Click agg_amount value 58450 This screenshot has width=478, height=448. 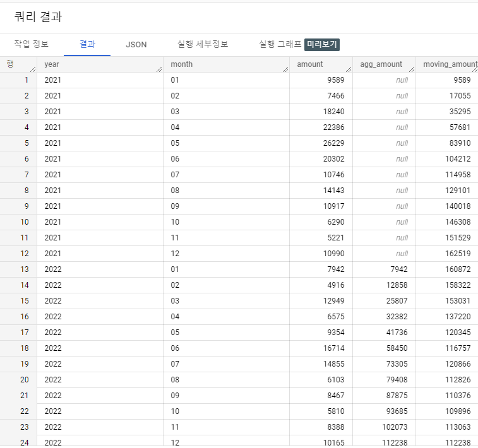[x=397, y=348]
